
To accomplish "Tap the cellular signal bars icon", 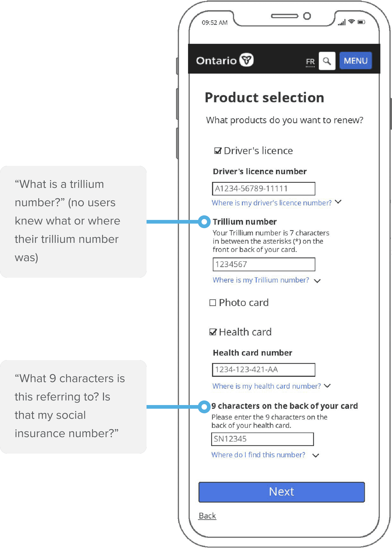I will (342, 22).
